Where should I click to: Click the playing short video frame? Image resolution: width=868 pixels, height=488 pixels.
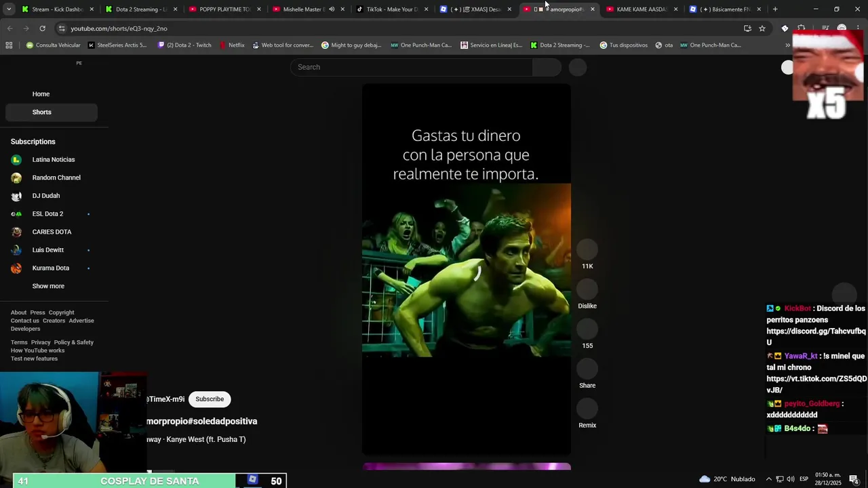(467, 269)
